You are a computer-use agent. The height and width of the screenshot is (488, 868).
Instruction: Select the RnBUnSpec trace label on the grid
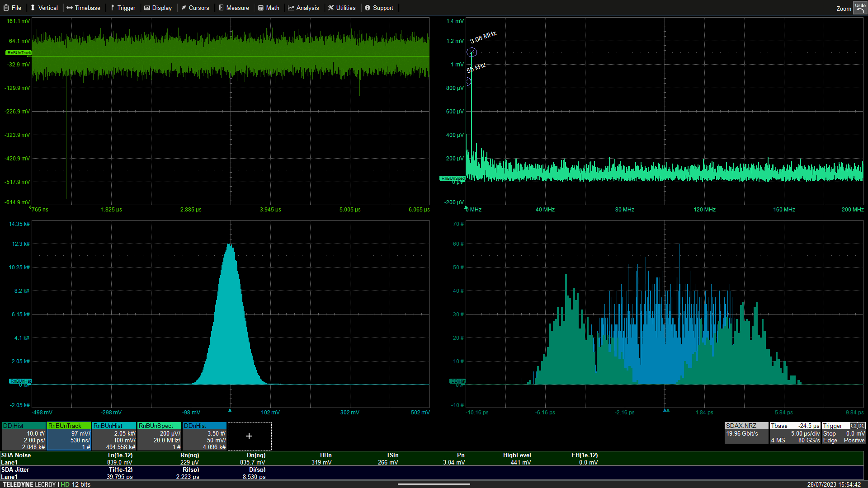(453, 178)
